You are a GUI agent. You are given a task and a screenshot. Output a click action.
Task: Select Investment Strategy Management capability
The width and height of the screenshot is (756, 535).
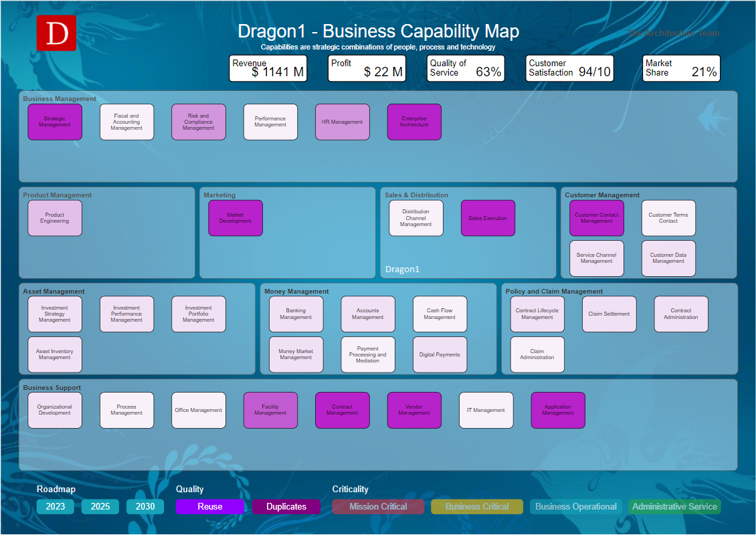click(55, 314)
